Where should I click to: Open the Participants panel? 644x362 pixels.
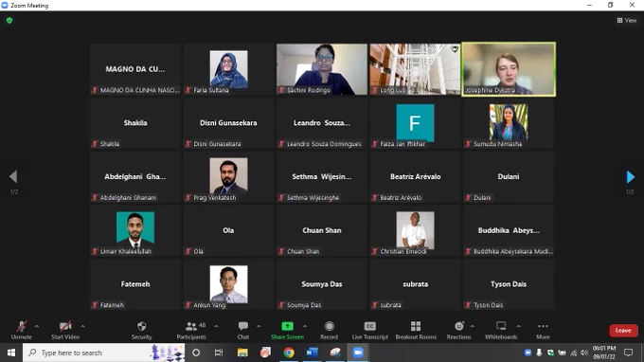coord(191,330)
